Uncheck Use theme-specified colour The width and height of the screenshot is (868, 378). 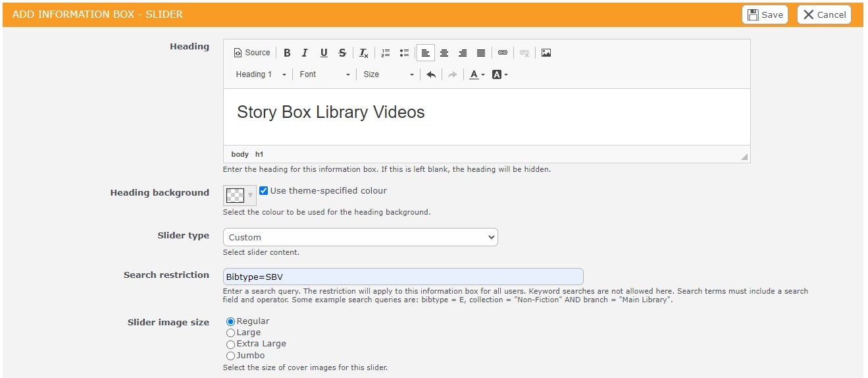(x=264, y=191)
